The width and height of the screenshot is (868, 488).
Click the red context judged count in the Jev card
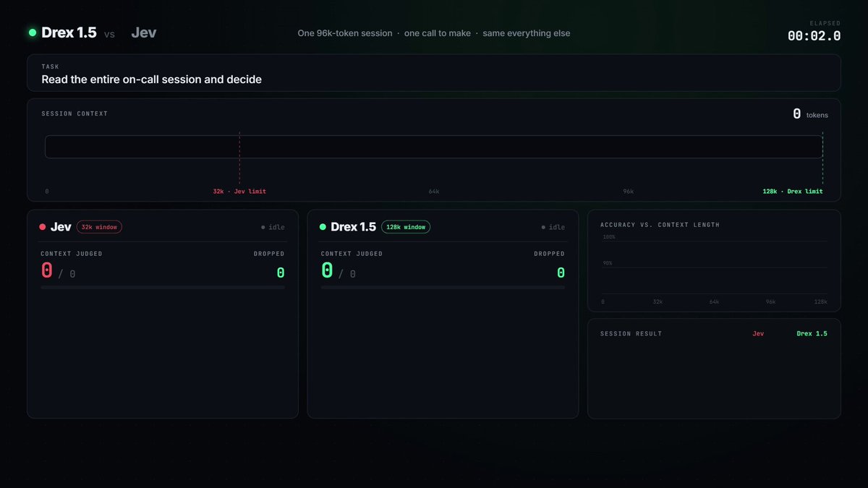point(47,270)
